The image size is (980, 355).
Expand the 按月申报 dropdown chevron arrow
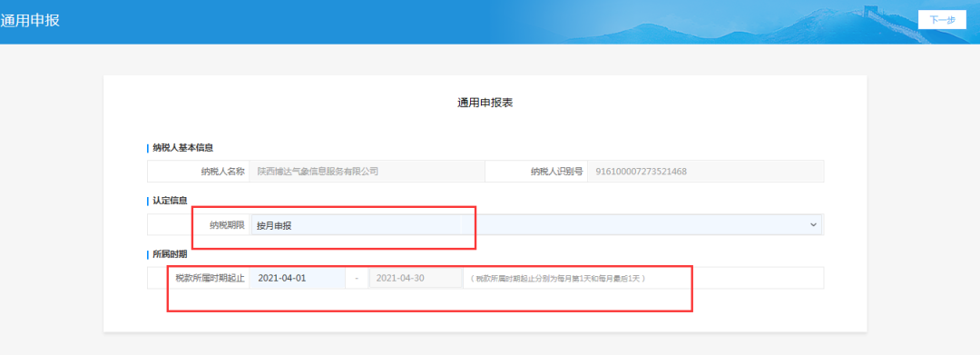pos(812,225)
